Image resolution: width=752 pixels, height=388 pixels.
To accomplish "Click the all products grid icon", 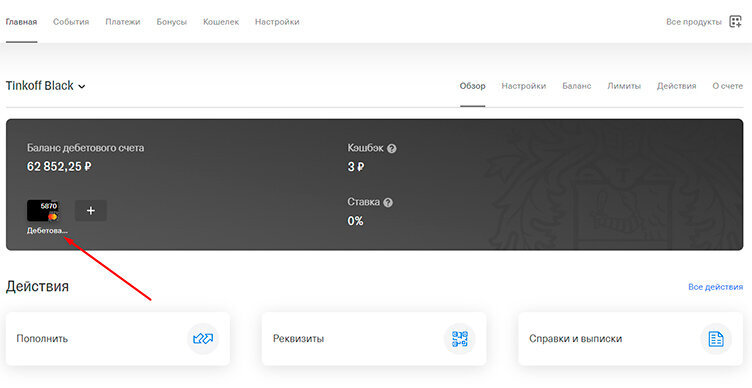I will (735, 22).
